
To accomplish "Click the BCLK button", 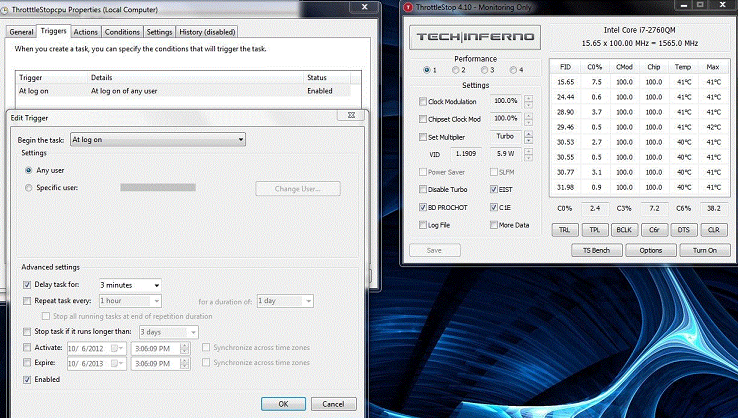I will (625, 230).
